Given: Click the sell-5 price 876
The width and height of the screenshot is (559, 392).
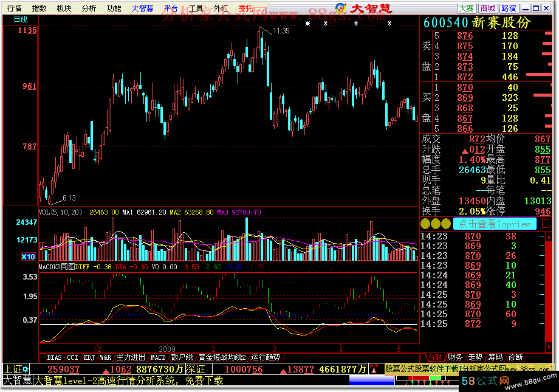Looking at the screenshot, I should [x=465, y=36].
